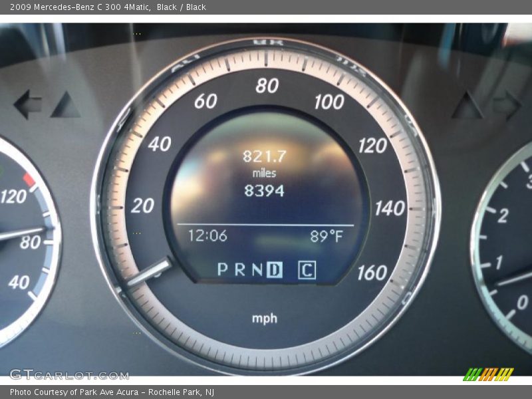
Task: Click the 140 mark on the speedometer
Action: tap(390, 208)
